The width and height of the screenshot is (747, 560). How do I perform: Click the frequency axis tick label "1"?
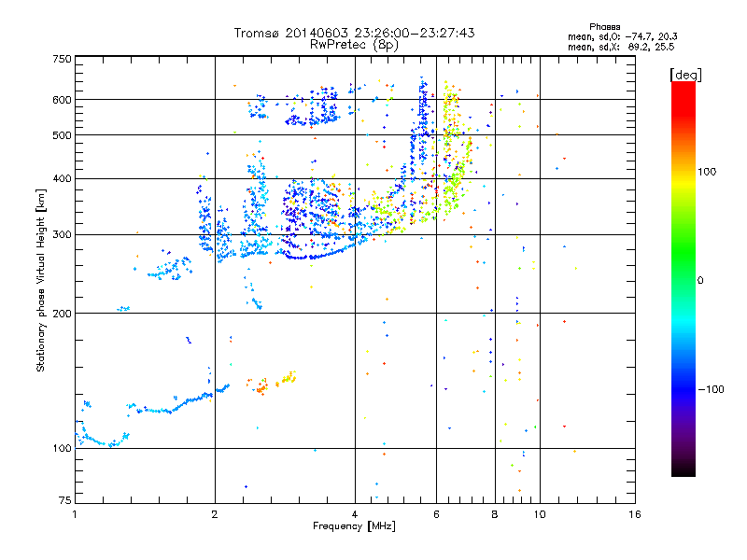pos(75,514)
